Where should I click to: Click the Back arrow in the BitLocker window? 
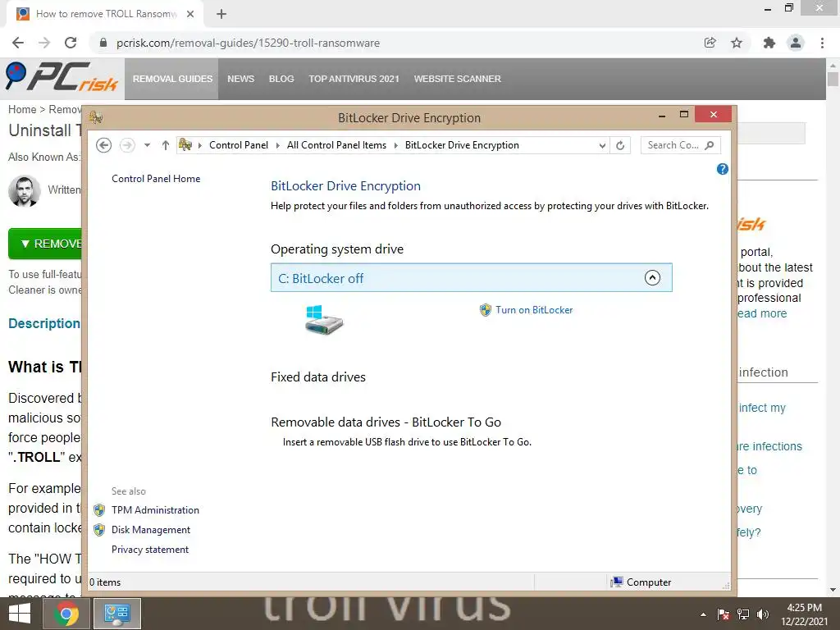coord(104,145)
